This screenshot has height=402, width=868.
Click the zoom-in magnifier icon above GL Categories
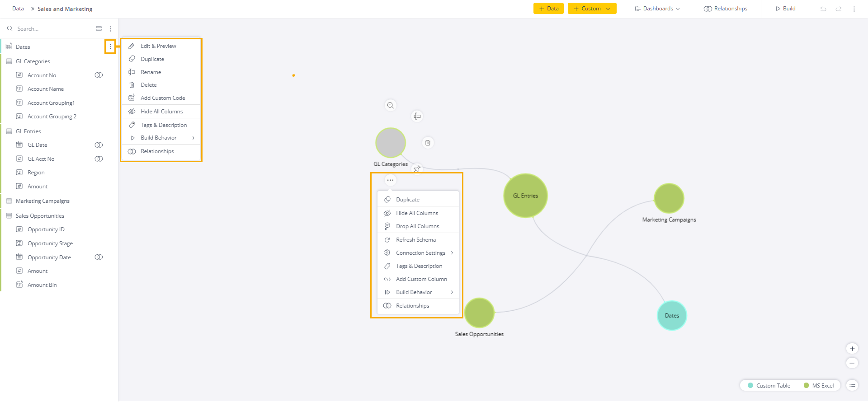tap(390, 105)
